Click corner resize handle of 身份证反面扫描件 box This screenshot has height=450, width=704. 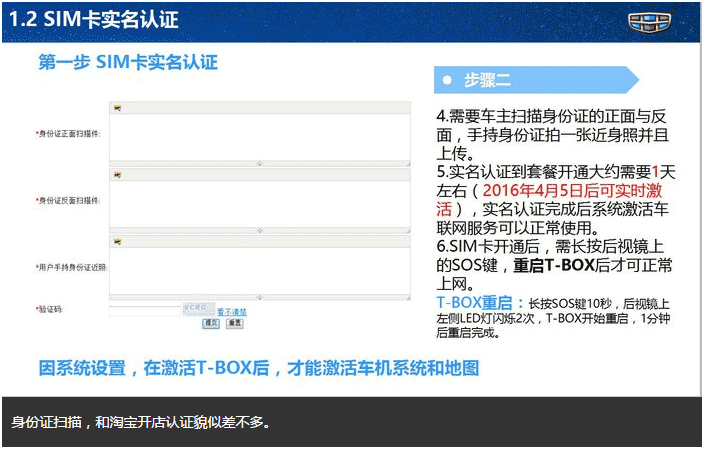[407, 229]
